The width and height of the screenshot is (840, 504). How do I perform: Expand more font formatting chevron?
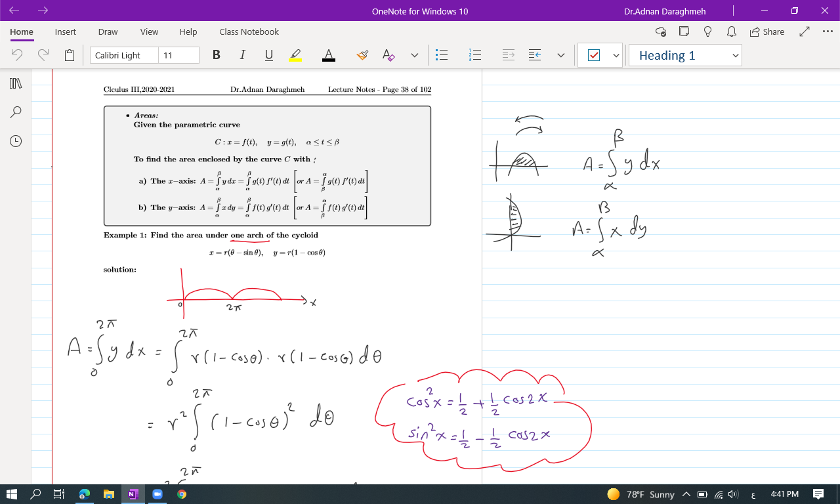415,56
